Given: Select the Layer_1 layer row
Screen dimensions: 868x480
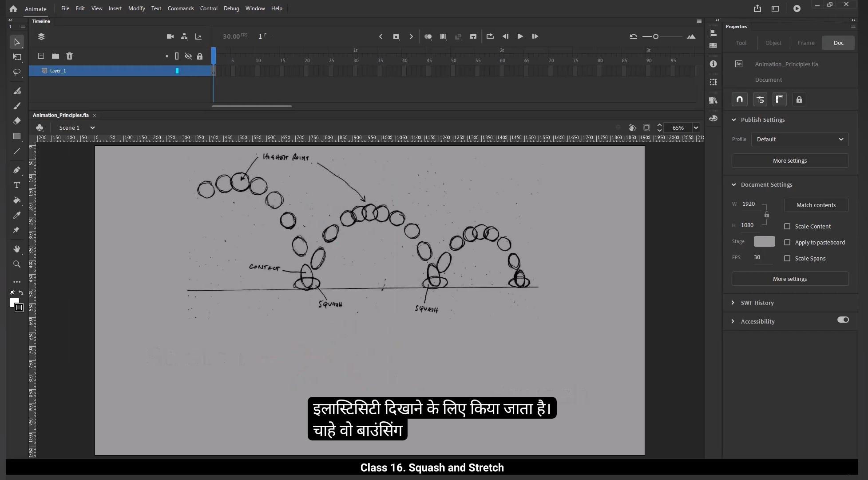Looking at the screenshot, I should 120,71.
